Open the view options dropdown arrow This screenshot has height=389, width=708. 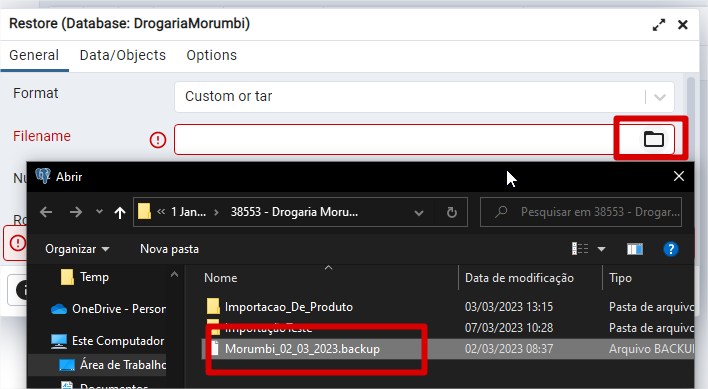[x=601, y=249]
